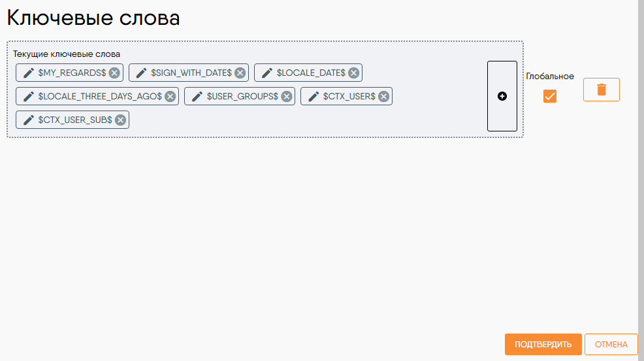Edit the $CTX_USER_SUB$ keyword pencil icon
644x361 pixels.
pyautogui.click(x=28, y=120)
